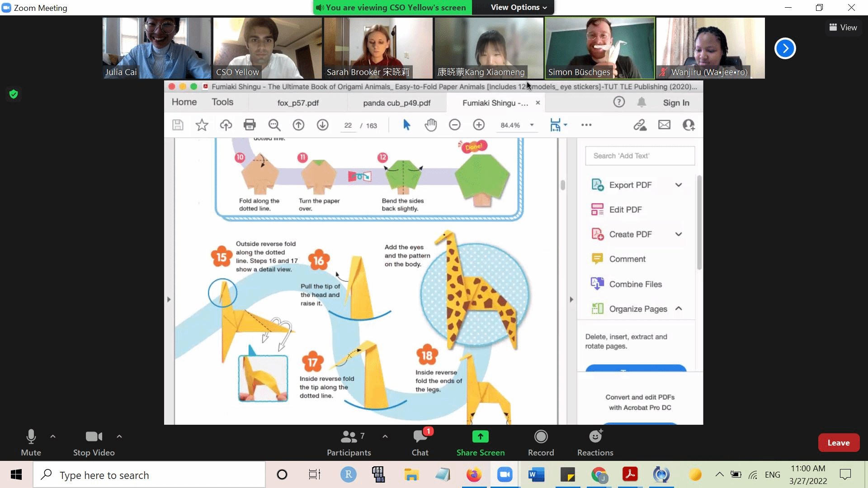Collapse the right tools pane arrow
Screen dimensions: 868x488
[x=571, y=299]
